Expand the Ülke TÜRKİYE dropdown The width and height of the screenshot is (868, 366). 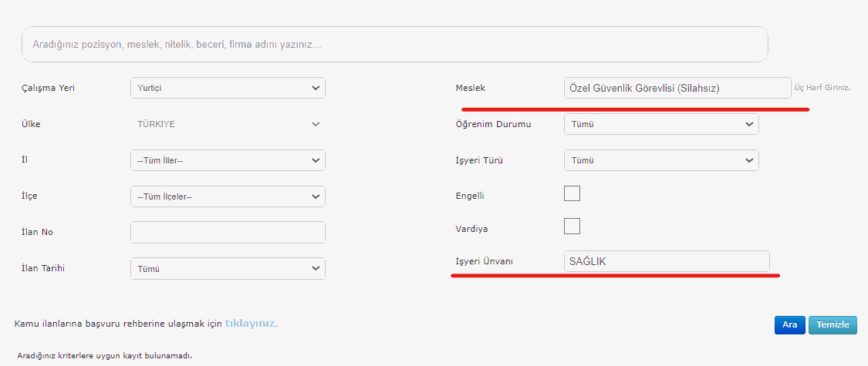(x=228, y=124)
